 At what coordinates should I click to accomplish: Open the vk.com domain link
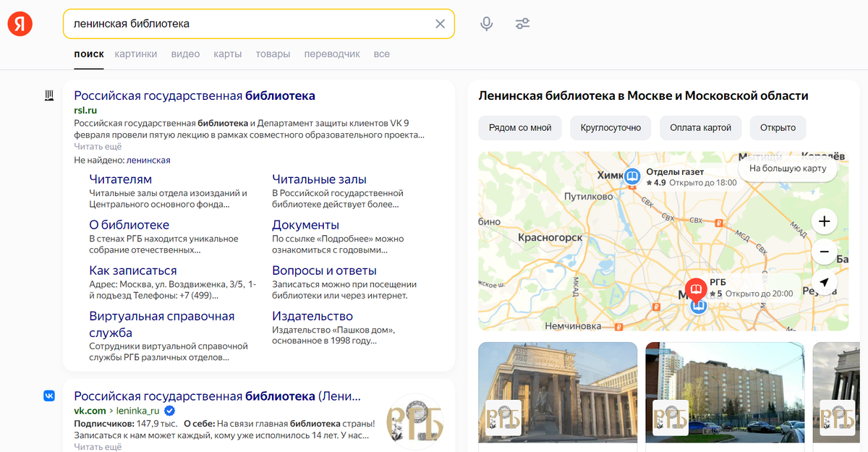coord(90,411)
